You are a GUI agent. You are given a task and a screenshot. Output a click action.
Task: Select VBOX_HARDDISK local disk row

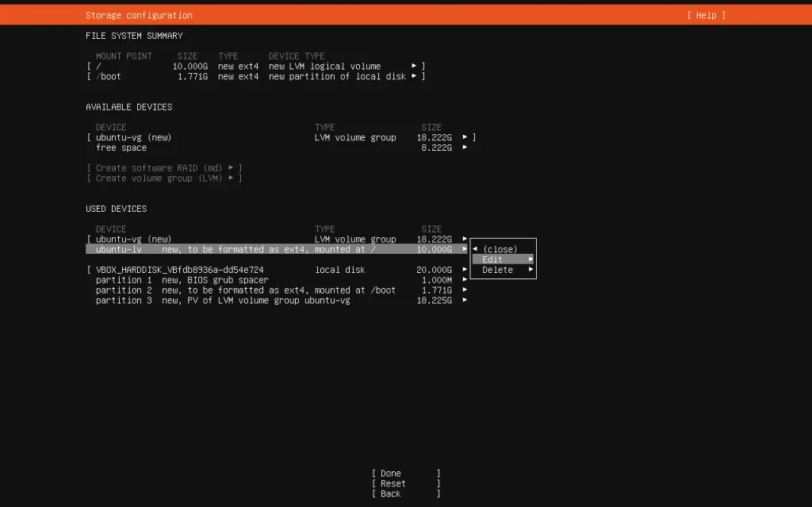[x=277, y=270]
